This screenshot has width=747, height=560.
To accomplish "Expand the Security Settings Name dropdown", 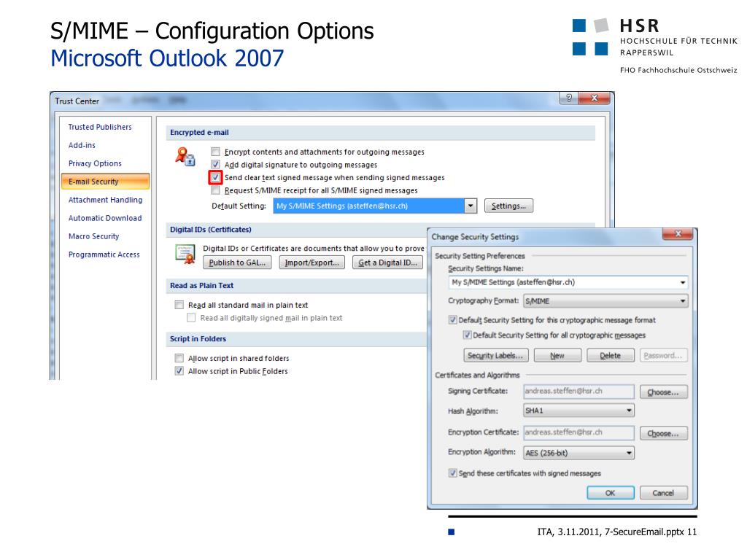I will [x=683, y=282].
